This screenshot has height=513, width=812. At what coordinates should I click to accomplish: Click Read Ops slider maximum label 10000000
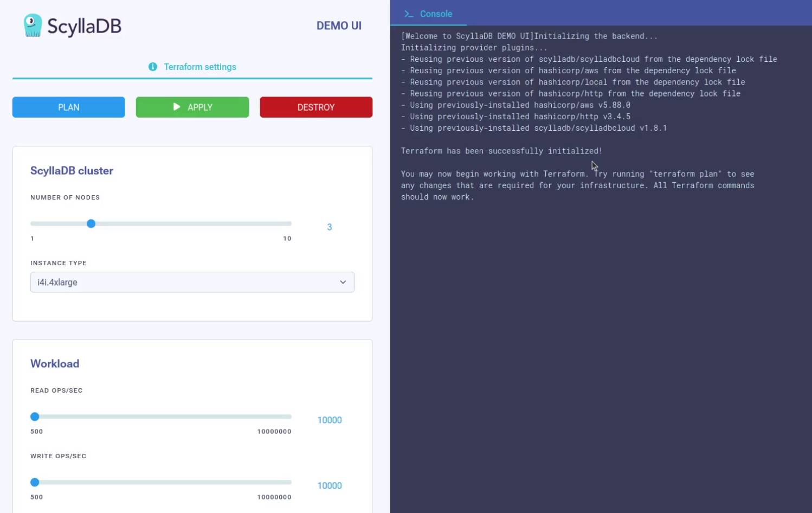click(x=274, y=432)
